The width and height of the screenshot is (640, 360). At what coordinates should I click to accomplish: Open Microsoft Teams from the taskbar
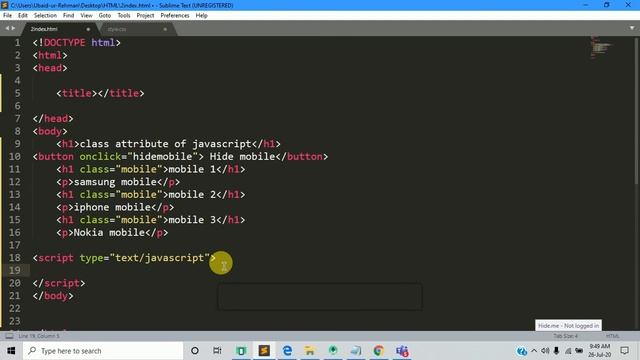pyautogui.click(x=402, y=351)
